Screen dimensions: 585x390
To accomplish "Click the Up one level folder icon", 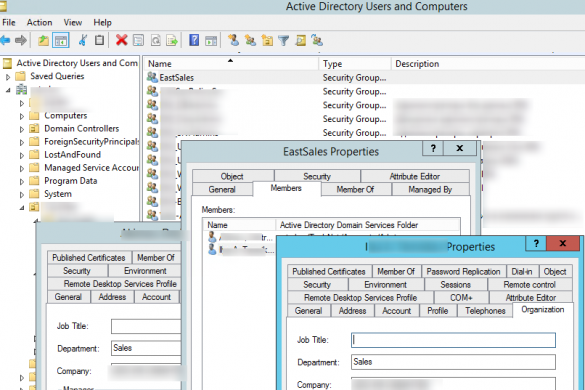I will tap(43, 40).
